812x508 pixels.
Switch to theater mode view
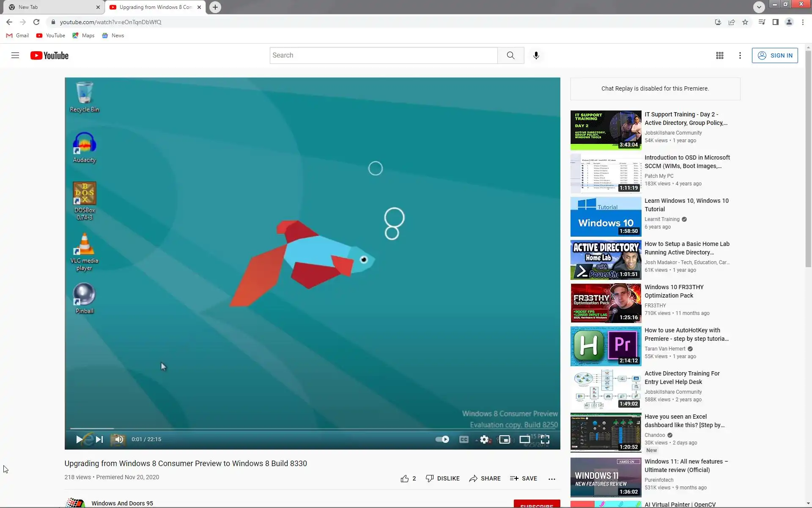[x=524, y=439]
